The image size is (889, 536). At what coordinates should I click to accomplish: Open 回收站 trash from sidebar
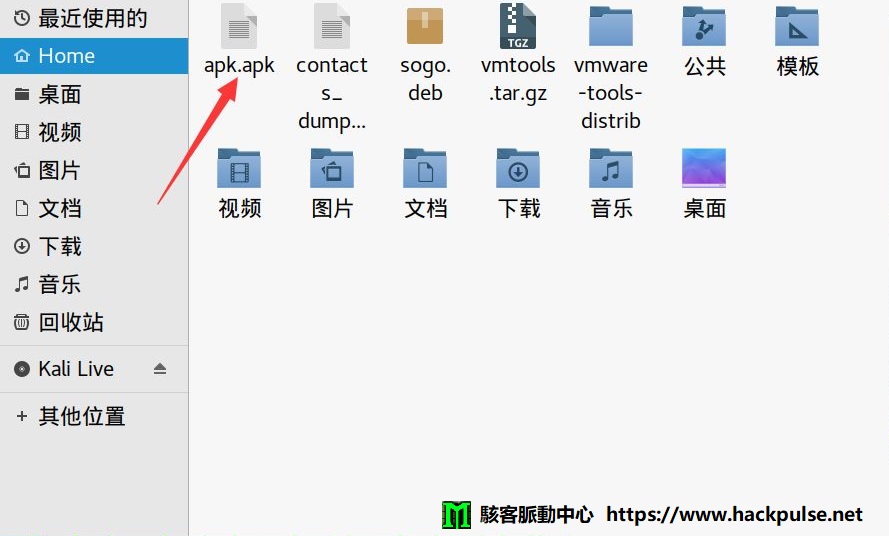[70, 322]
